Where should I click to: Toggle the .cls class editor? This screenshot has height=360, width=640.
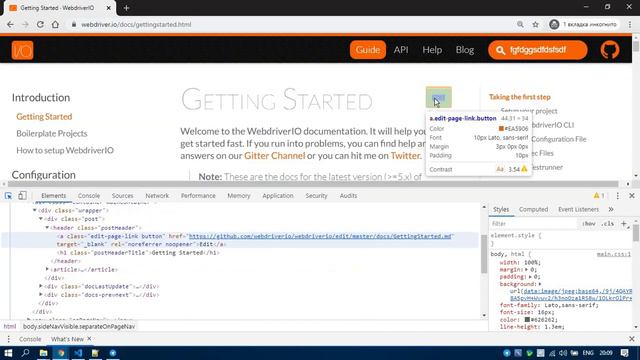click(608, 224)
